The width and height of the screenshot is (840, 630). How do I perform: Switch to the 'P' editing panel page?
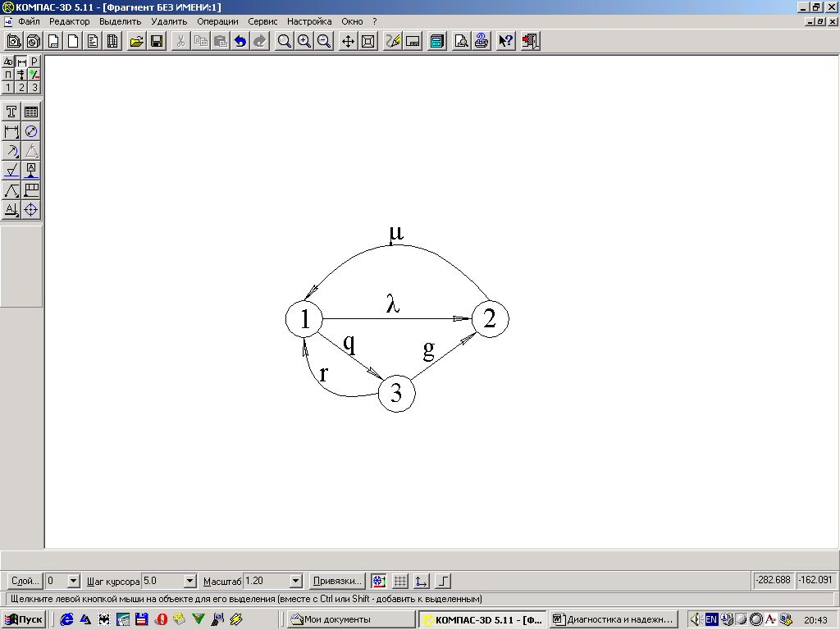coord(34,62)
